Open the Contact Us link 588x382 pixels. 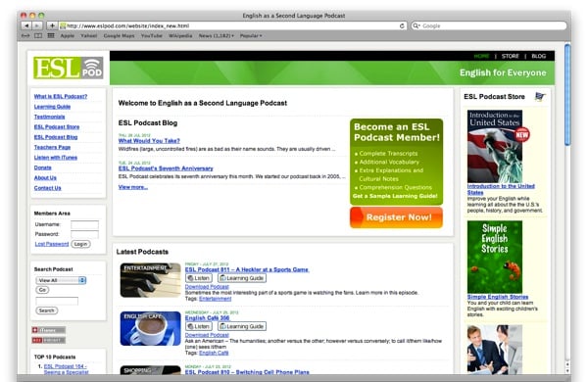(48, 188)
